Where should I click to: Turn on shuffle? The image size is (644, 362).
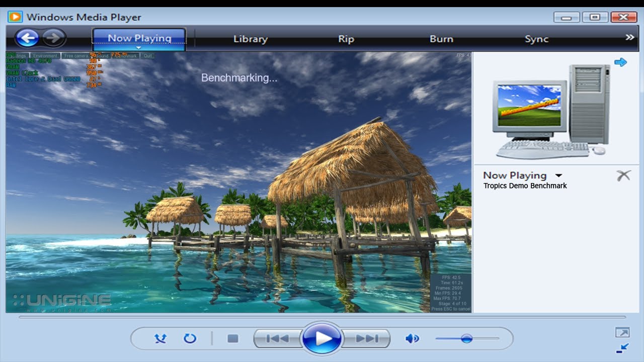[x=160, y=338]
